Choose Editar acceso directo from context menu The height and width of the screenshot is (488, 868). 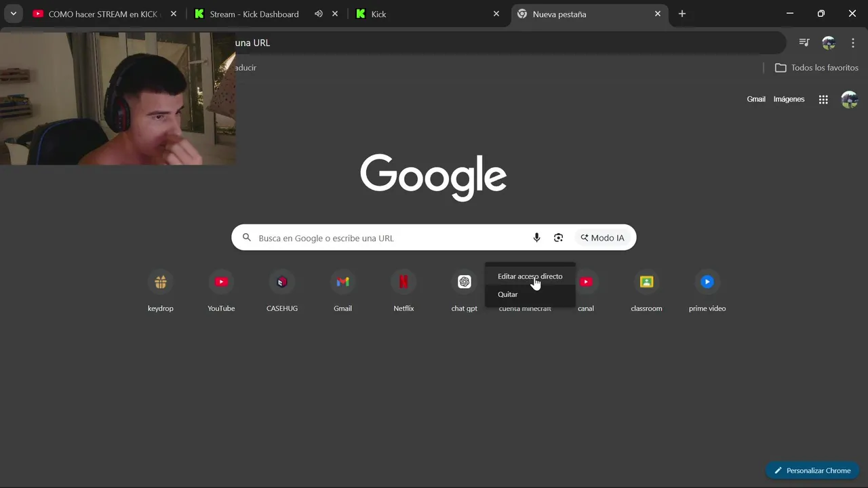point(530,276)
